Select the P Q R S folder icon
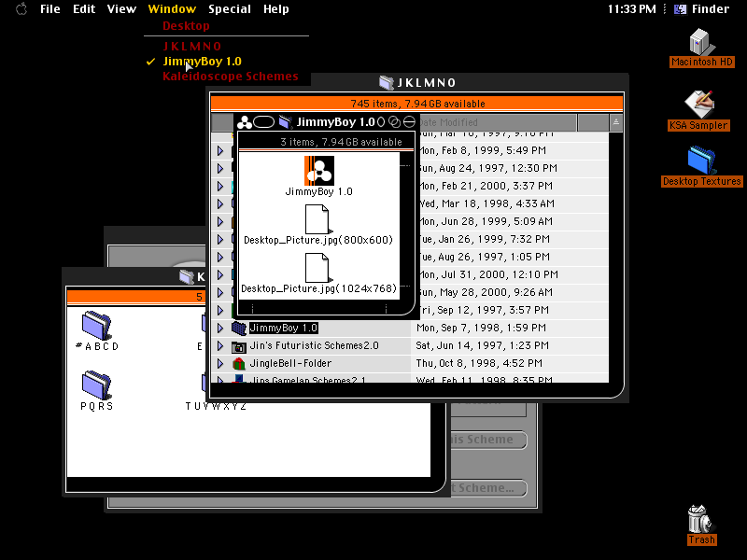This screenshot has width=747, height=560. tap(97, 385)
